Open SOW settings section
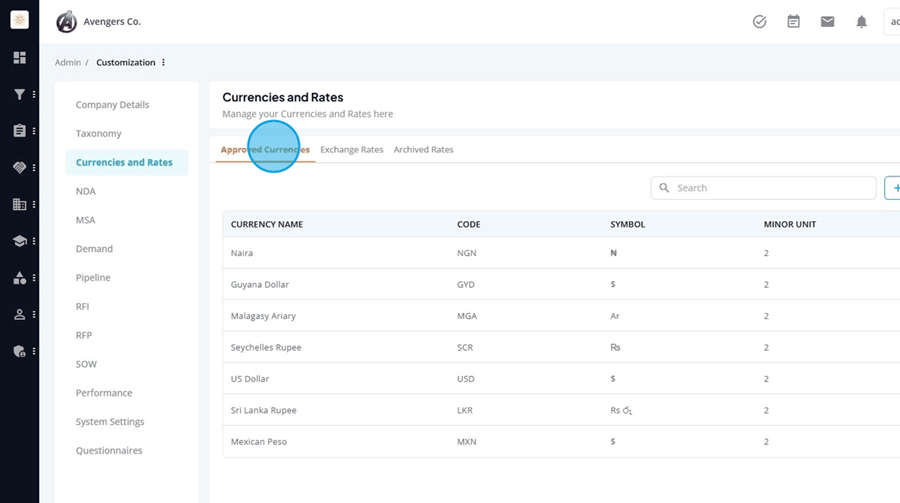The image size is (900, 503). tap(86, 364)
